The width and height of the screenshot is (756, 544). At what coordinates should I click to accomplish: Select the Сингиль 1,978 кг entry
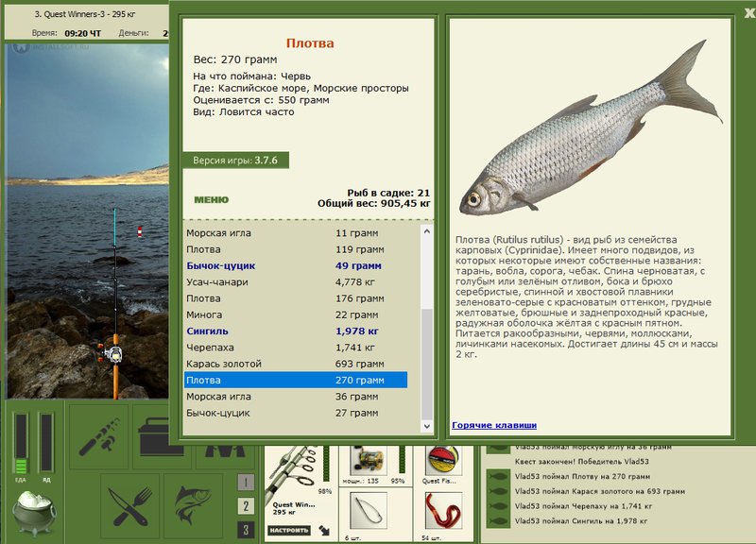coord(296,331)
